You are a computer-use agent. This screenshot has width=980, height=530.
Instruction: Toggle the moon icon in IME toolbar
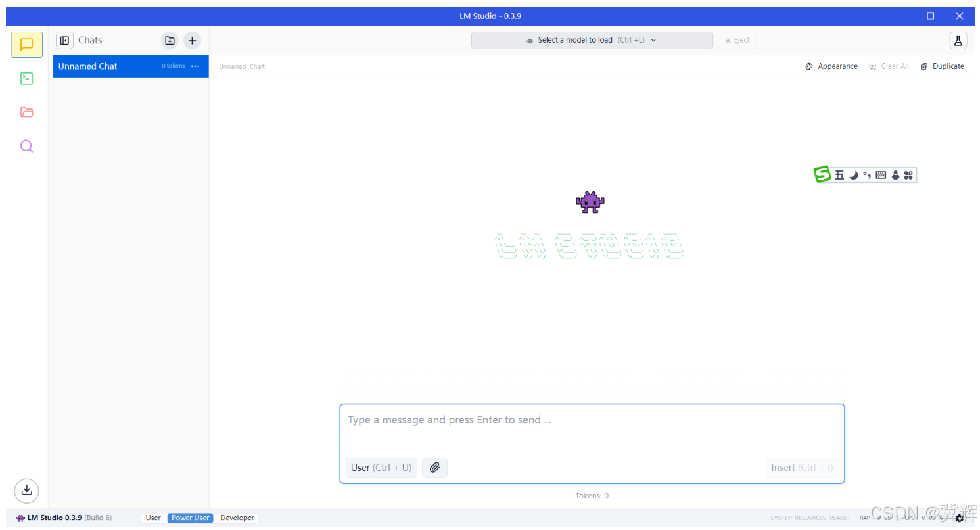click(853, 175)
